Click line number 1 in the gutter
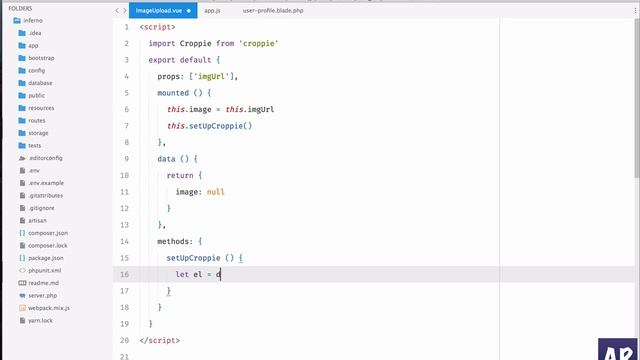This screenshot has width=640, height=360. (x=127, y=27)
